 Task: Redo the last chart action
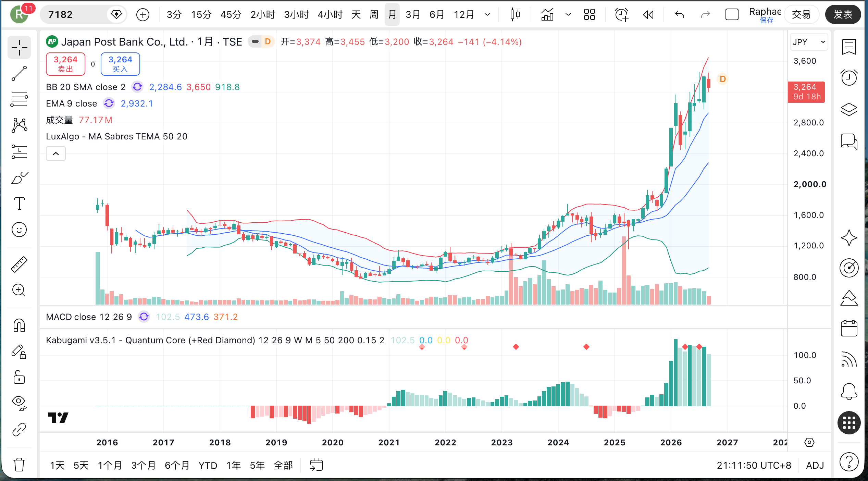coord(706,14)
